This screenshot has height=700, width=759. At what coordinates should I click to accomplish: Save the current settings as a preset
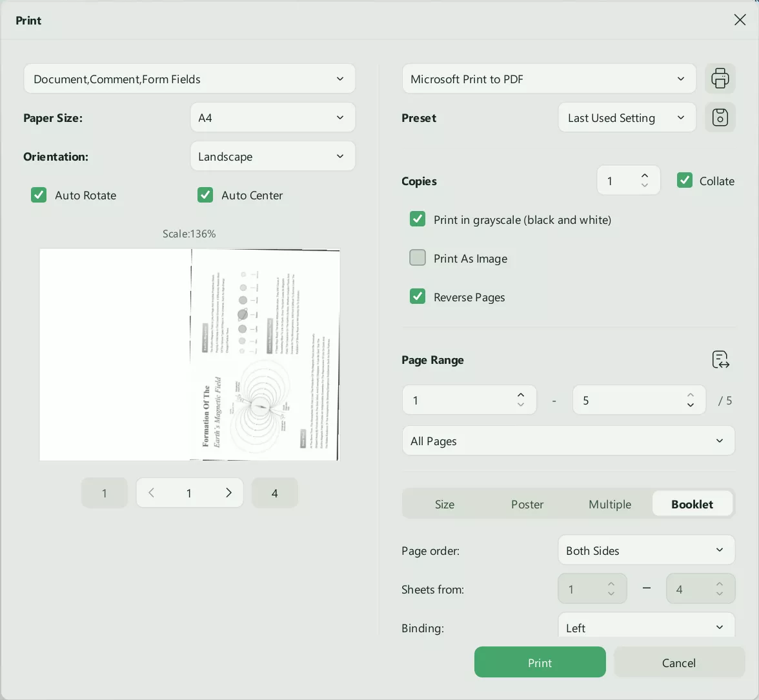click(720, 117)
